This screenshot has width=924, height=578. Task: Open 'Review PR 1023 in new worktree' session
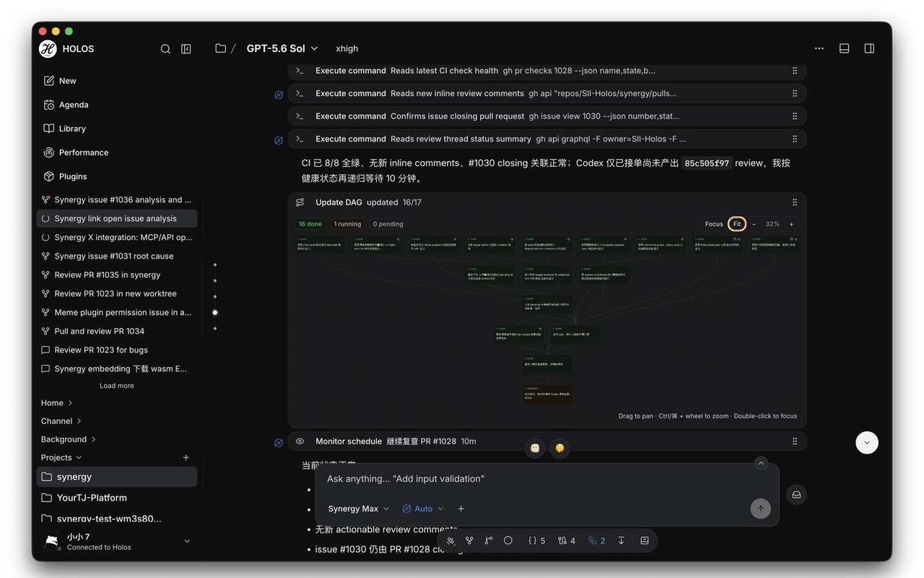[117, 293]
